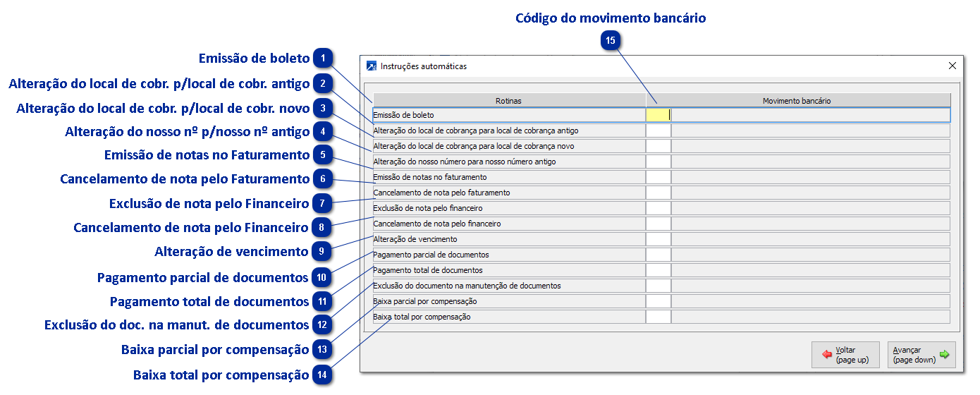Click the code field for Baixa total por compensação
This screenshot has height=395, width=980.
(x=659, y=317)
